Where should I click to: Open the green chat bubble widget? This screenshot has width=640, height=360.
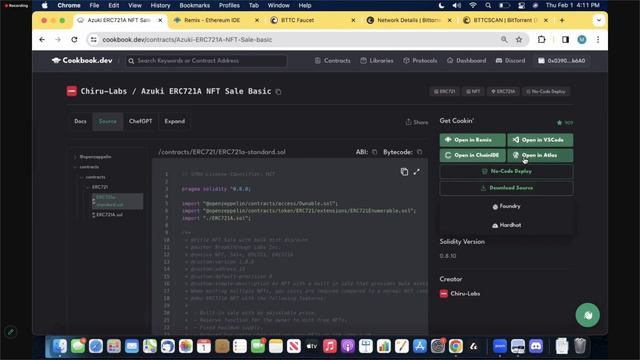pyautogui.click(x=588, y=315)
